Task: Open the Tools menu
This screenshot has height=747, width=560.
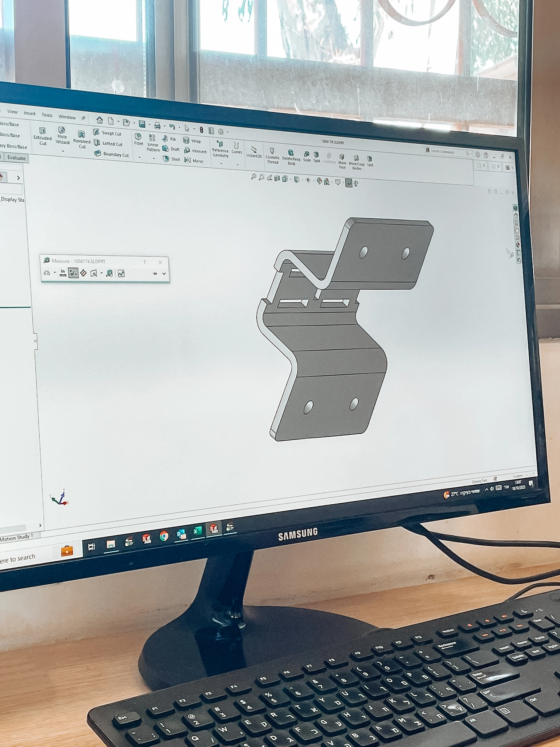Action: (47, 115)
